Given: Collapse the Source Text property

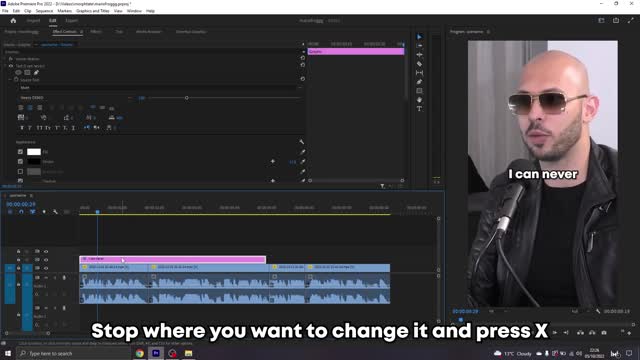Looking at the screenshot, I should [10, 80].
